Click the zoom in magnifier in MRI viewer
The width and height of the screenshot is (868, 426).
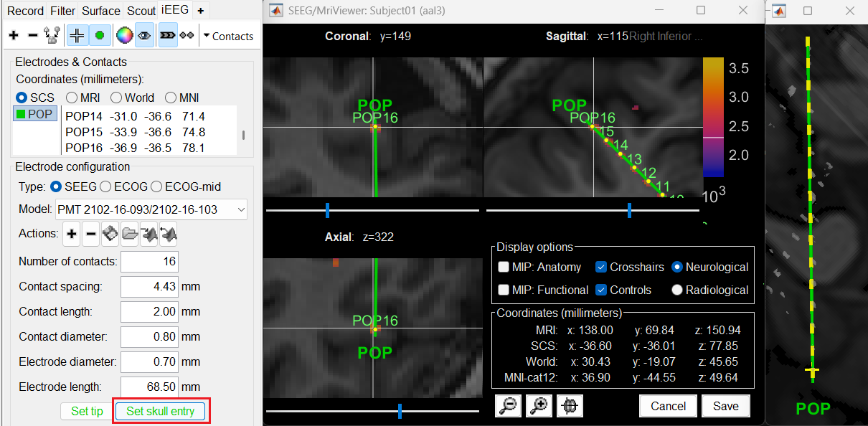tap(539, 406)
